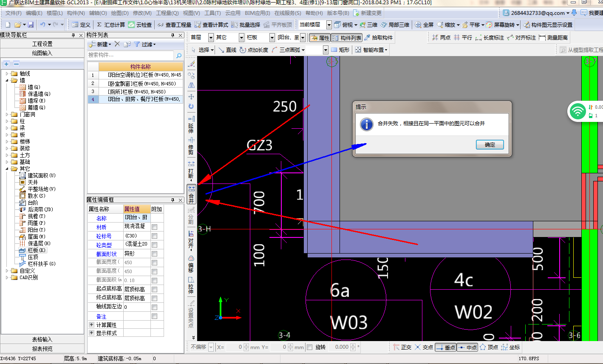Focus the 搜索构件 search field
Image resolution: width=603 pixels, height=364 pixels.
coord(131,55)
